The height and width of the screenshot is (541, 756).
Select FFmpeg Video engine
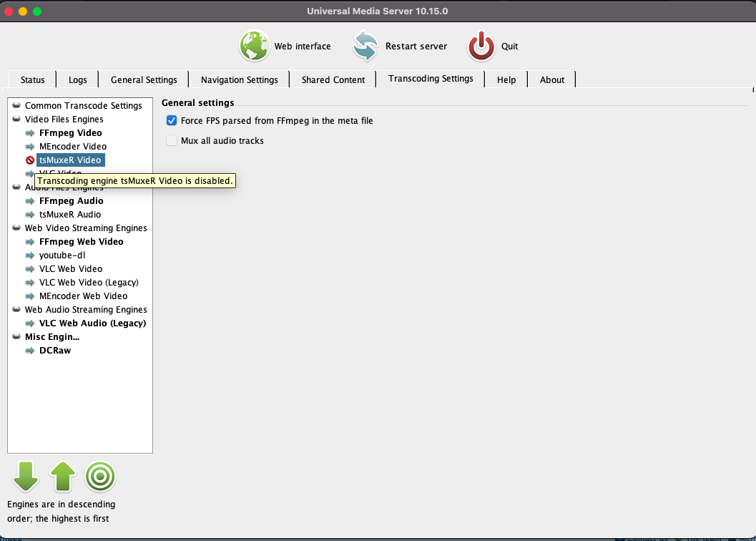pyautogui.click(x=70, y=132)
